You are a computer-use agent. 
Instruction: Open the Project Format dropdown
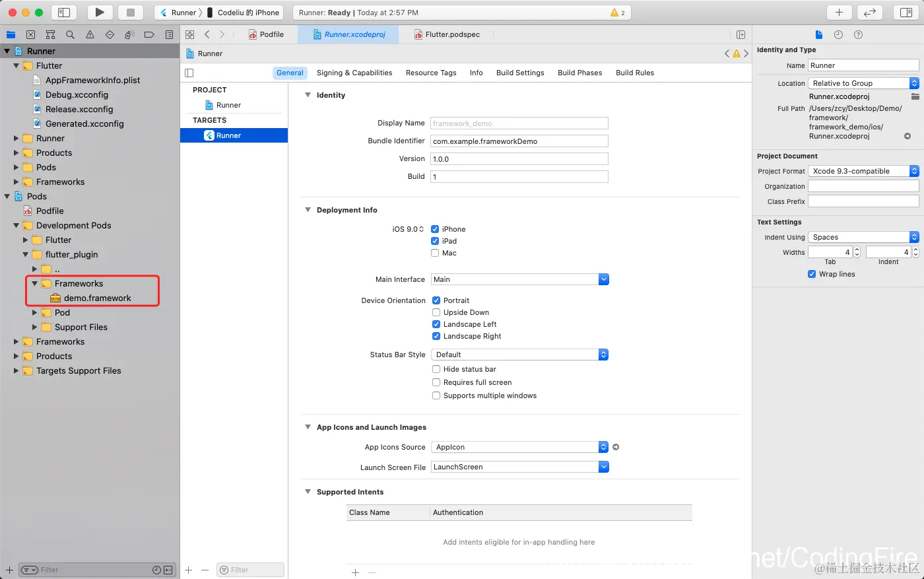(x=863, y=171)
